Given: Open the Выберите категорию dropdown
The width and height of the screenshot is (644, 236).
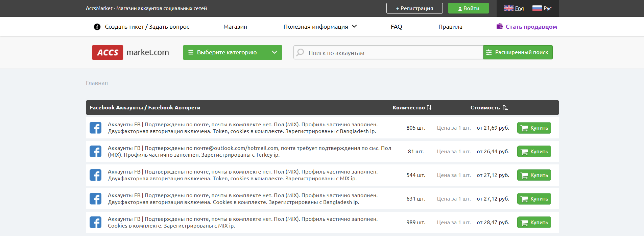Looking at the screenshot, I should coord(233,52).
